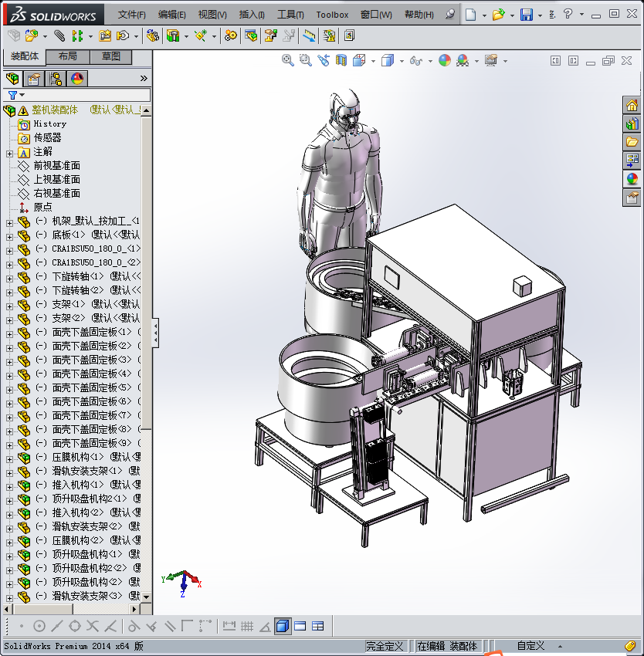Image resolution: width=644 pixels, height=656 pixels.
Task: Select the PropertyManager tab icon
Action: tap(33, 78)
